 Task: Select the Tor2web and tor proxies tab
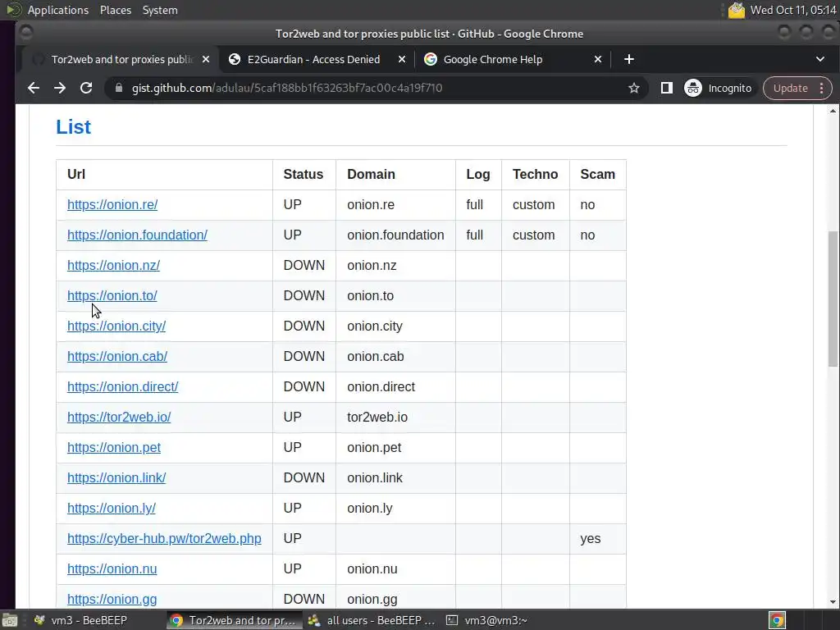point(120,59)
